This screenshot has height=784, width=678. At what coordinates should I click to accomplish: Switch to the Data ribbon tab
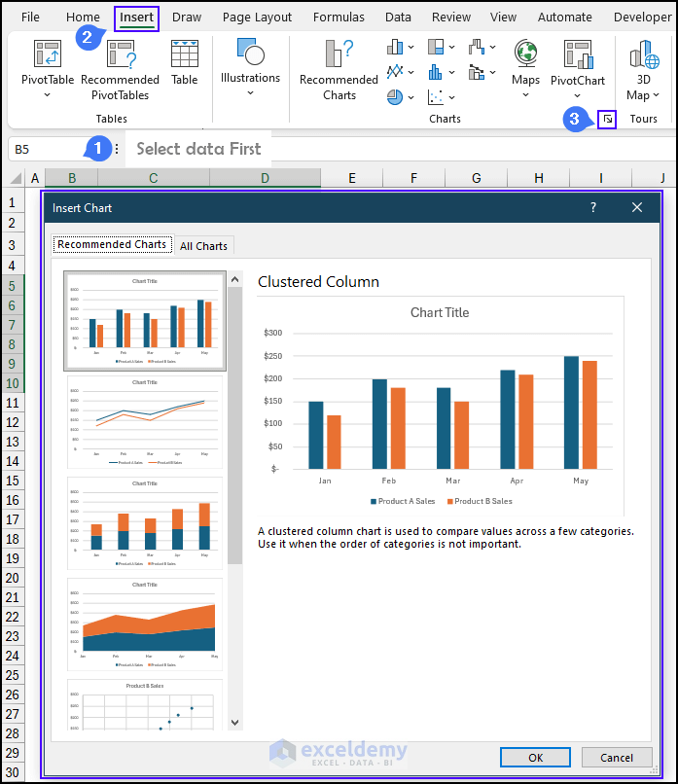398,17
